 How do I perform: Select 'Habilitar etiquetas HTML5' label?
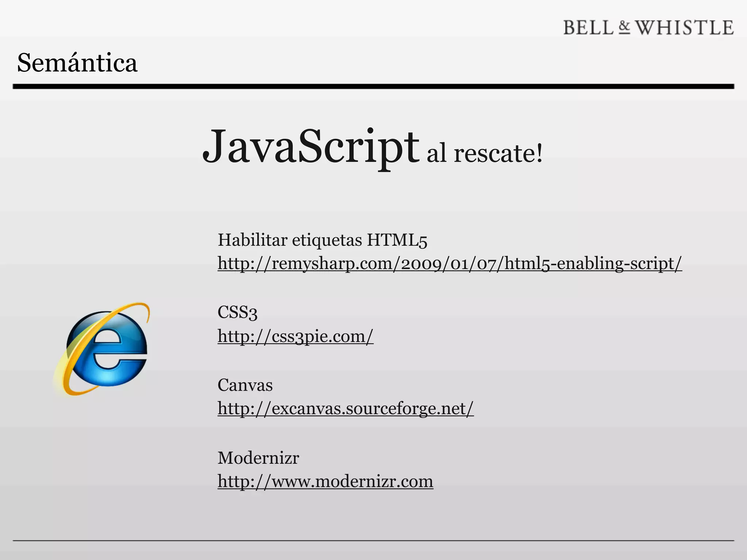point(322,240)
